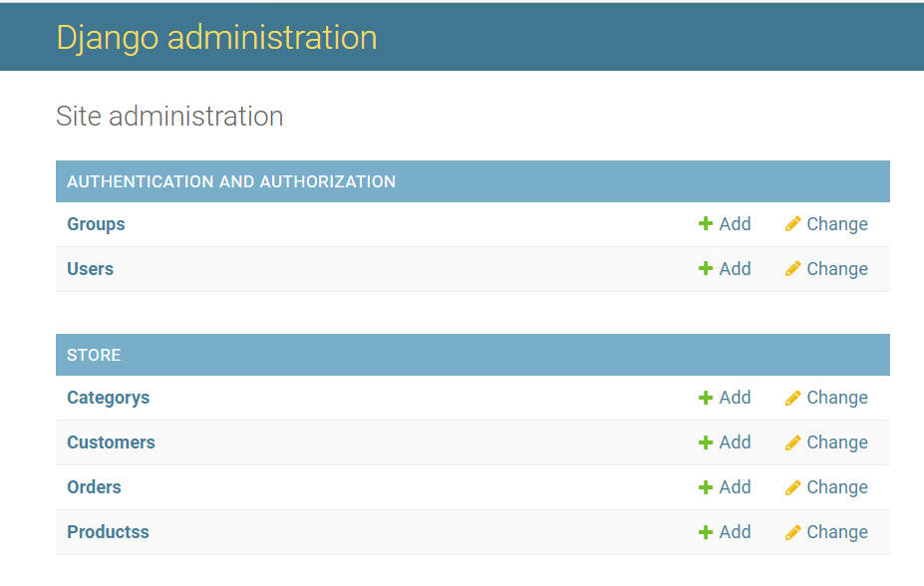
Task: Click Change link next to Orders
Action: tap(836, 487)
